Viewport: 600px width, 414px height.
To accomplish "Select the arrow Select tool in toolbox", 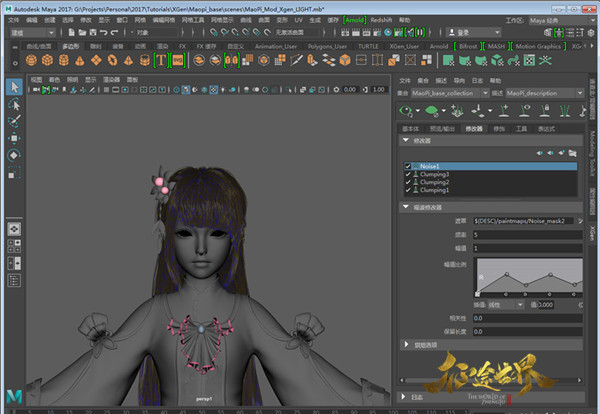I will [x=15, y=87].
